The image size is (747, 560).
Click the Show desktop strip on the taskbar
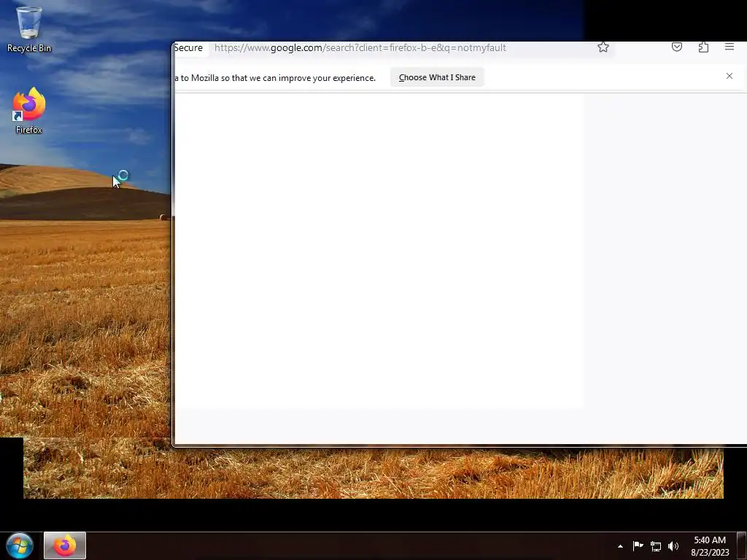(742, 545)
